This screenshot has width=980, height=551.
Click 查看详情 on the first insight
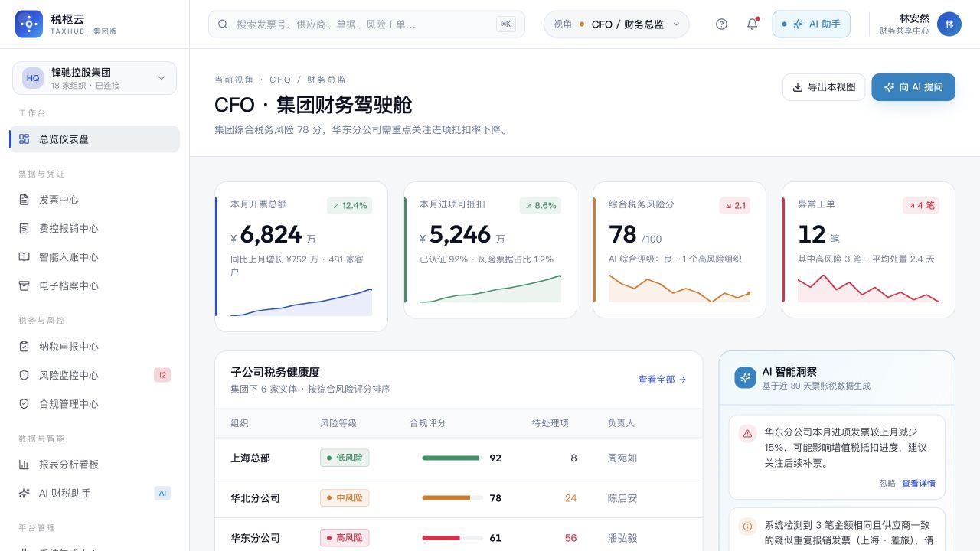pyautogui.click(x=919, y=483)
